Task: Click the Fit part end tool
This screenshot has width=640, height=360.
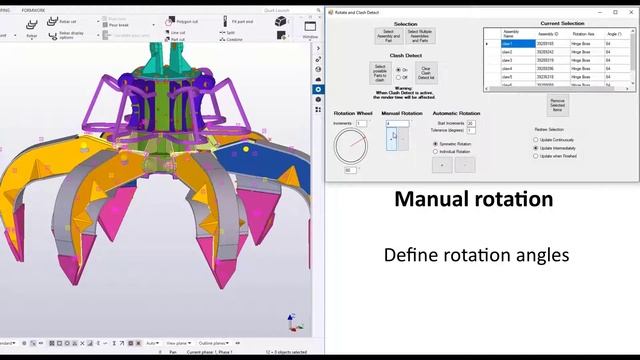Action: point(238,21)
